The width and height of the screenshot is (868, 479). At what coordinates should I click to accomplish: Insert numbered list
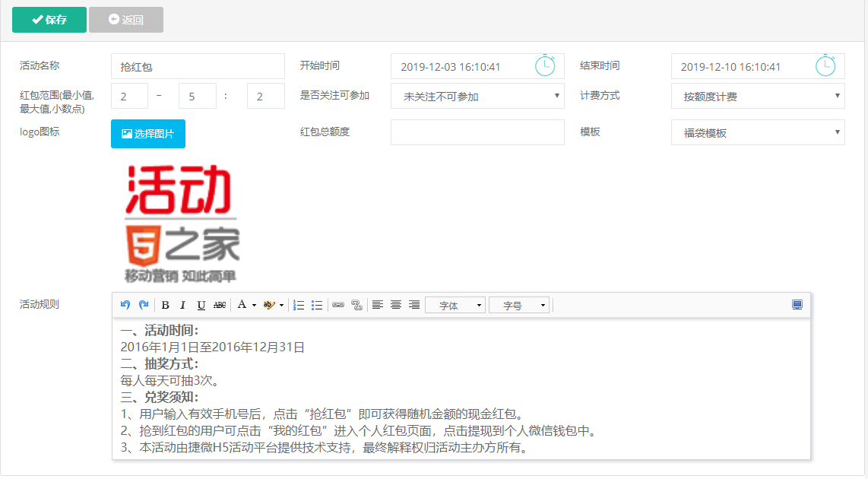[x=299, y=305]
